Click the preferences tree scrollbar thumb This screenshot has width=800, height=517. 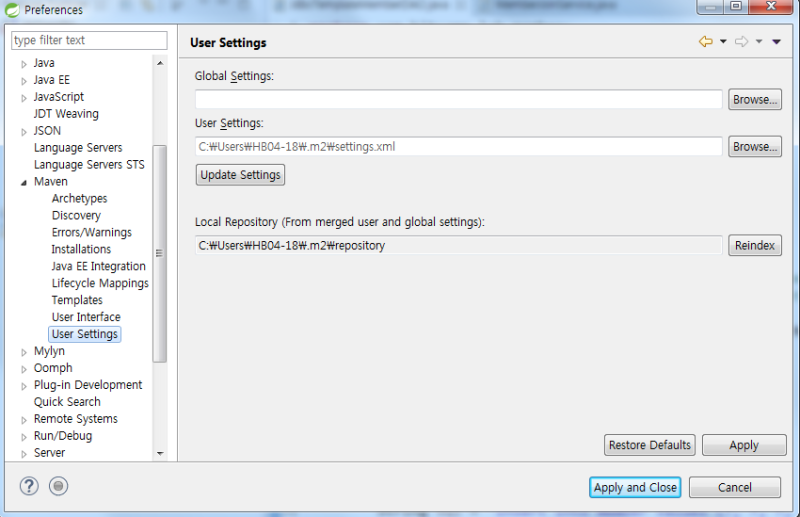[x=160, y=253]
